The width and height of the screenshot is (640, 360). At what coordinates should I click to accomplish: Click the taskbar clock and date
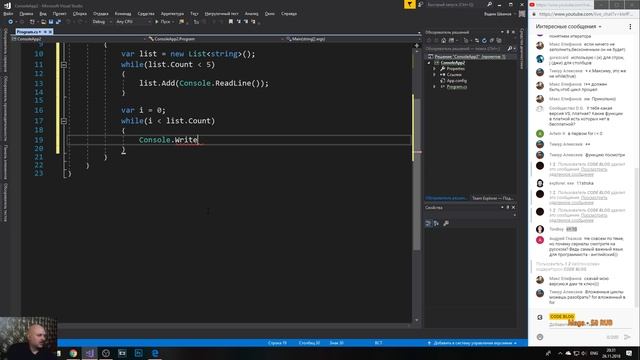click(611, 353)
